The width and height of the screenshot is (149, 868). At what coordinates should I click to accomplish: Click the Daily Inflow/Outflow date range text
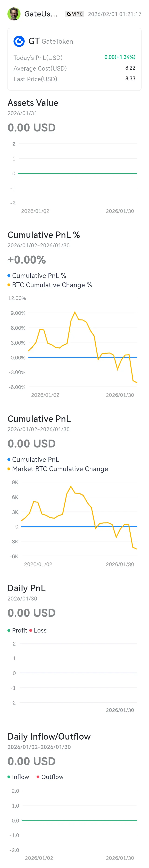[39, 747]
